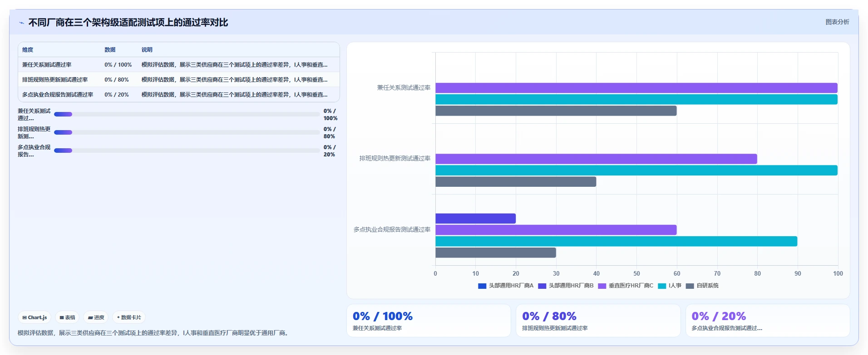Click the purple bar in the 多点执业合规报告 group

point(556,230)
